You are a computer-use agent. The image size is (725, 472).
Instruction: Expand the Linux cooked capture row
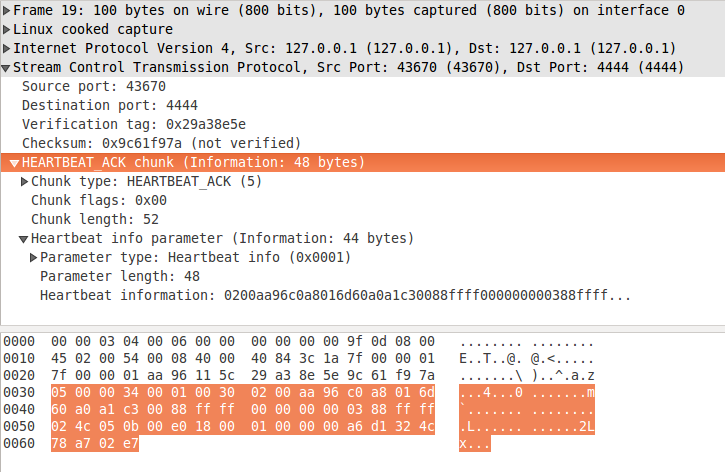point(6,29)
